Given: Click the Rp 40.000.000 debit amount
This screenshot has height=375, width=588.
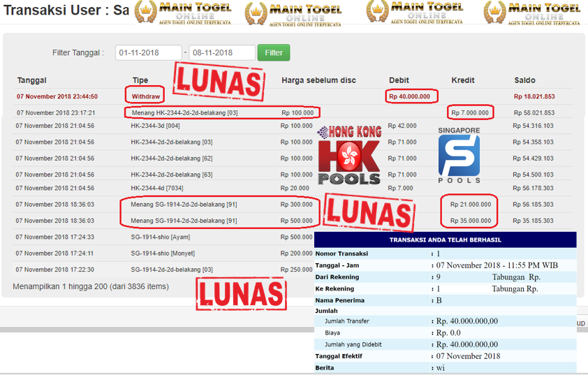Looking at the screenshot, I should tap(411, 96).
